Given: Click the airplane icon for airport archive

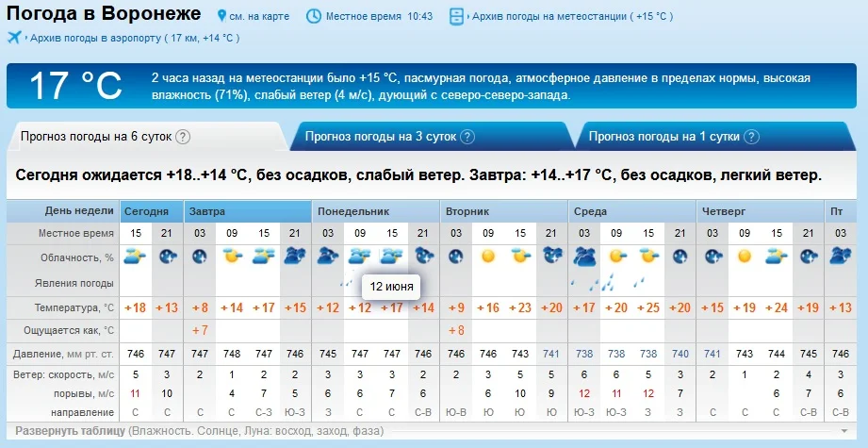Looking at the screenshot, I should pyautogui.click(x=14, y=38).
